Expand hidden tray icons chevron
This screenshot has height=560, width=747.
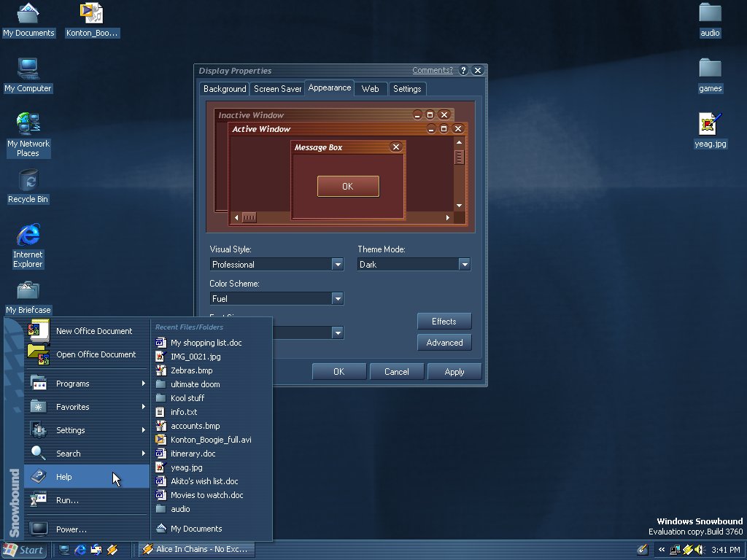662,550
